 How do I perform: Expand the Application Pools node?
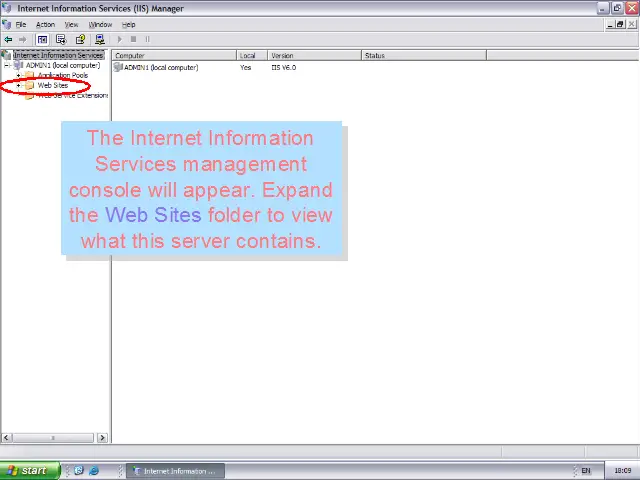click(x=18, y=76)
